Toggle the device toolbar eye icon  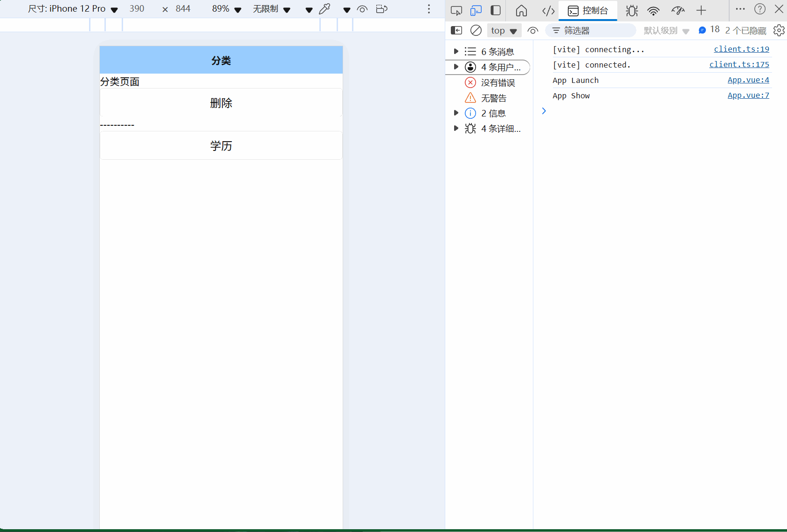(x=363, y=8)
